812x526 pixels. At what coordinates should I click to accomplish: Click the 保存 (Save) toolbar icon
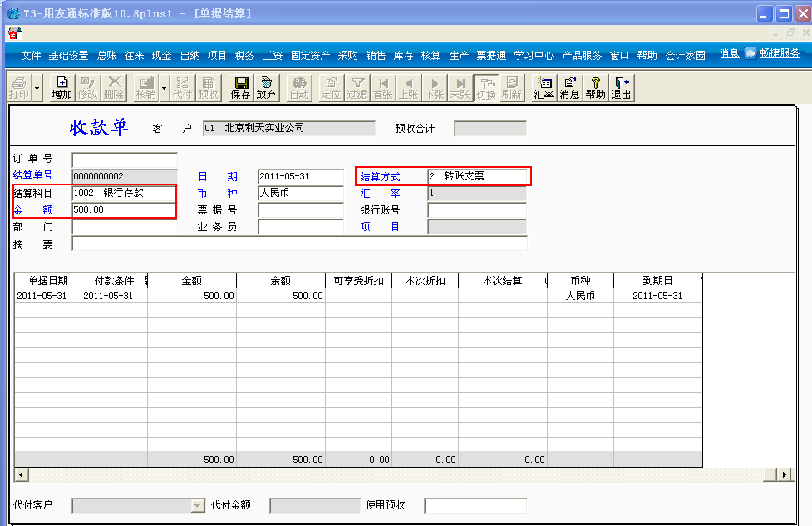(240, 88)
